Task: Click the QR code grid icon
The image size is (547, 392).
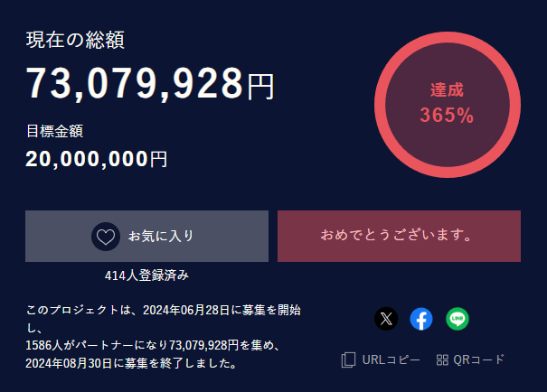Action: point(442,359)
